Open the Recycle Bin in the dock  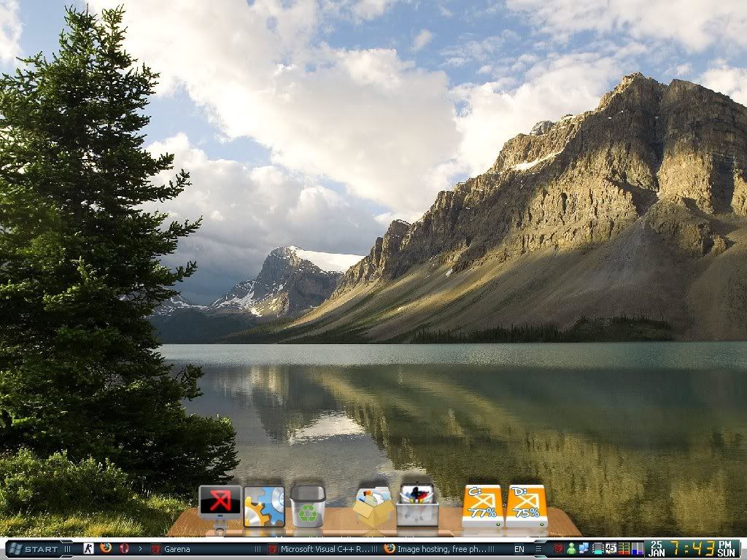pyautogui.click(x=307, y=506)
